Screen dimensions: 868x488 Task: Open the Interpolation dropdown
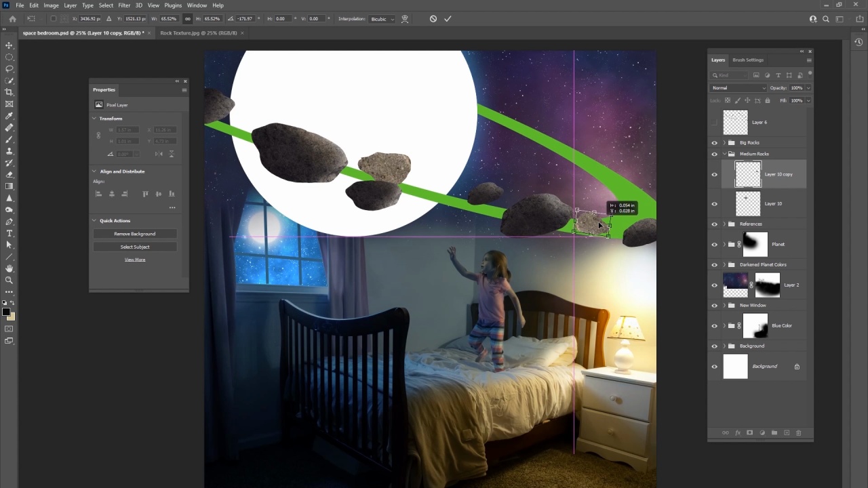pos(382,19)
